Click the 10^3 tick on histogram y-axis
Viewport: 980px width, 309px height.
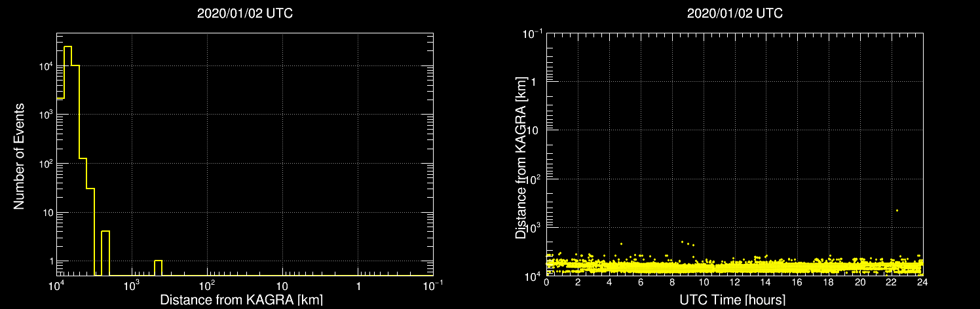[45, 115]
